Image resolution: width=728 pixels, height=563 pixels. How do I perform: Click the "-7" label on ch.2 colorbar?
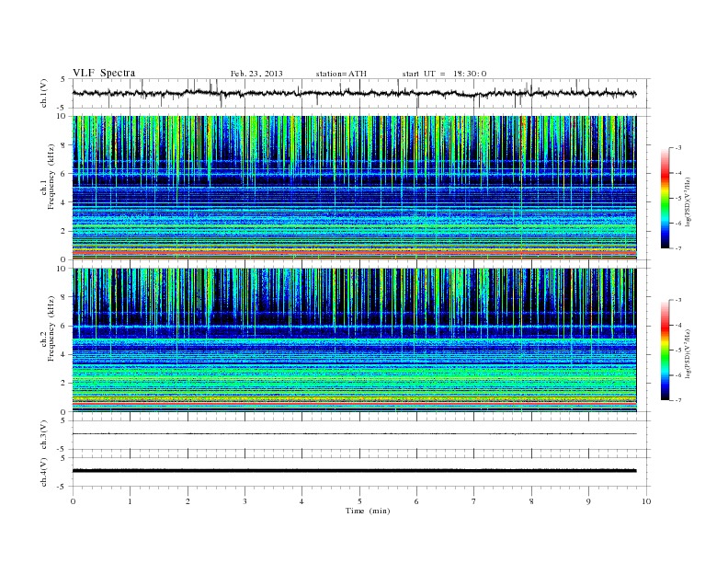pos(678,400)
